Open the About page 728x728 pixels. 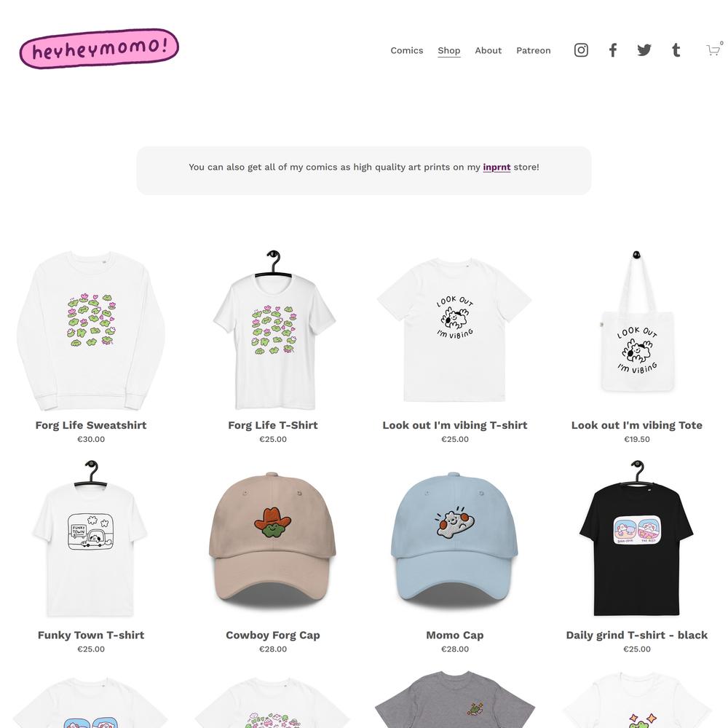pyautogui.click(x=488, y=50)
